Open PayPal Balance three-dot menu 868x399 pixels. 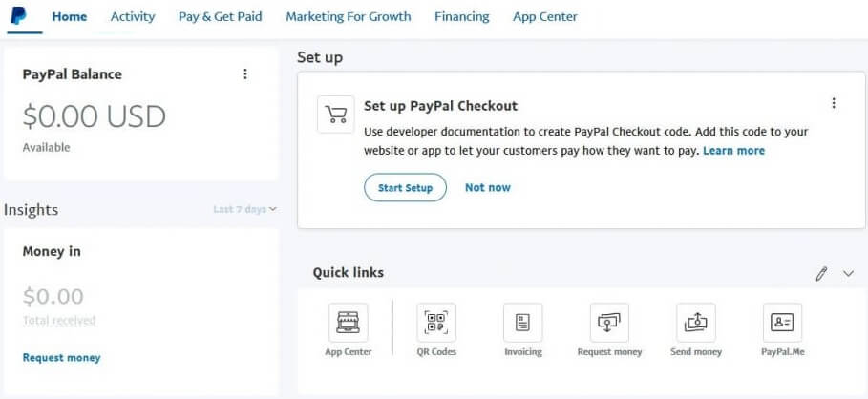tap(245, 74)
